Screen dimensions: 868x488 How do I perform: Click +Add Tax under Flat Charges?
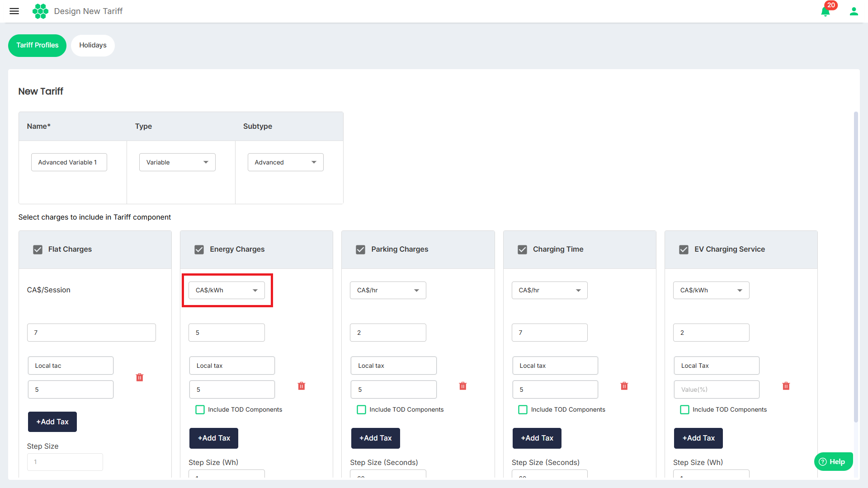[x=52, y=422]
